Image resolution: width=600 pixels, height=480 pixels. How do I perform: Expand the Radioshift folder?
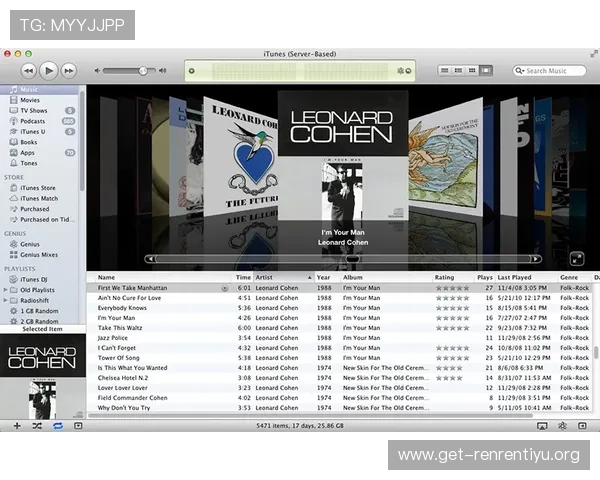(5, 300)
